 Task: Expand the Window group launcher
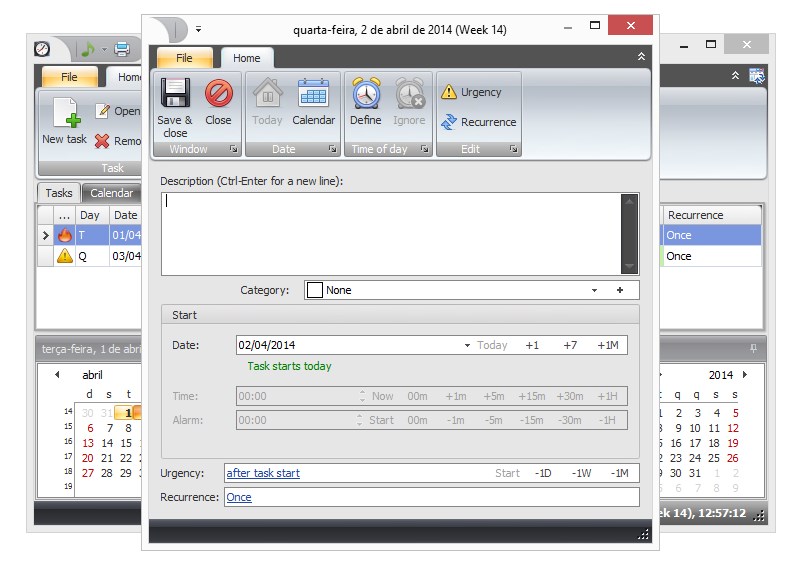tap(234, 149)
